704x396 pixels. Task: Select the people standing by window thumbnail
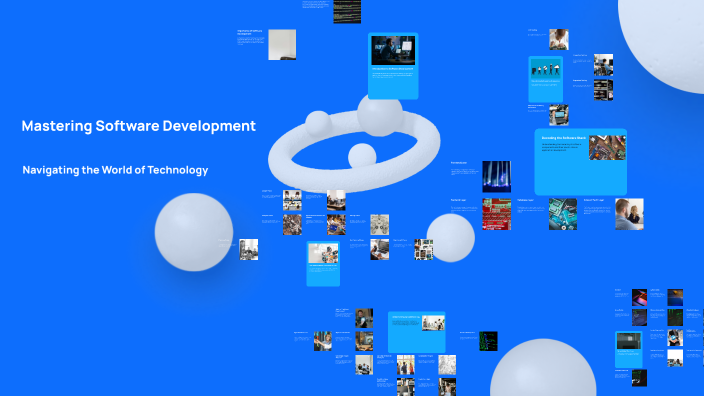coord(405,365)
